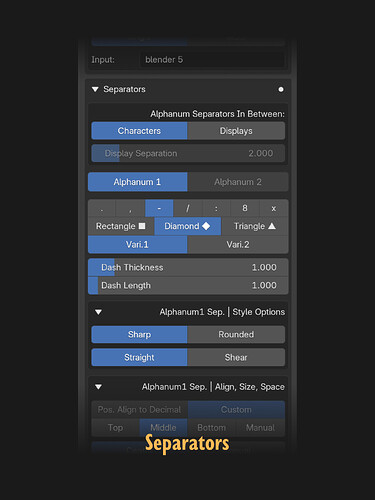Image resolution: width=375 pixels, height=500 pixels.
Task: Switch to the Alphanum 2 tab
Action: pyautogui.click(x=238, y=182)
